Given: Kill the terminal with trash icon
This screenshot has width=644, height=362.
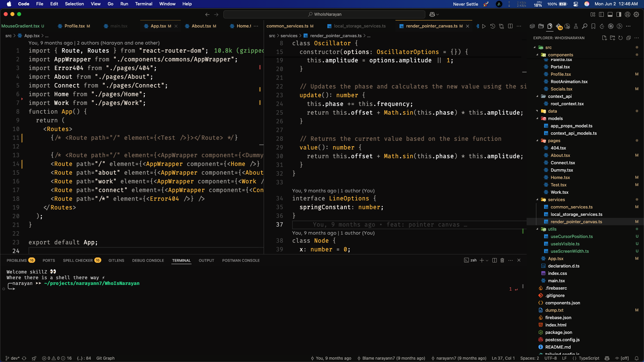Looking at the screenshot, I should [502, 260].
